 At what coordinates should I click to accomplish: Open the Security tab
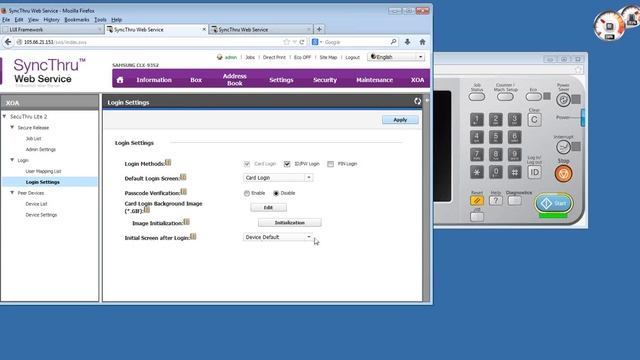[325, 80]
